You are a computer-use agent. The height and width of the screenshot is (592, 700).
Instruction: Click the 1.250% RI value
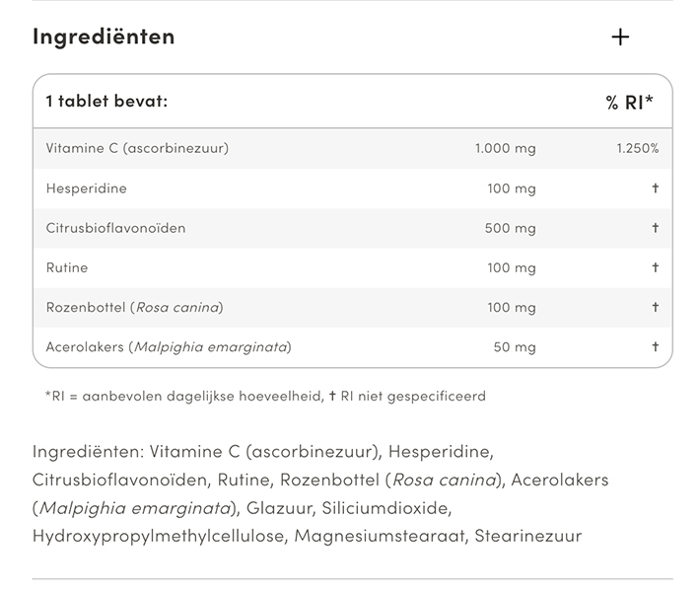click(x=637, y=148)
